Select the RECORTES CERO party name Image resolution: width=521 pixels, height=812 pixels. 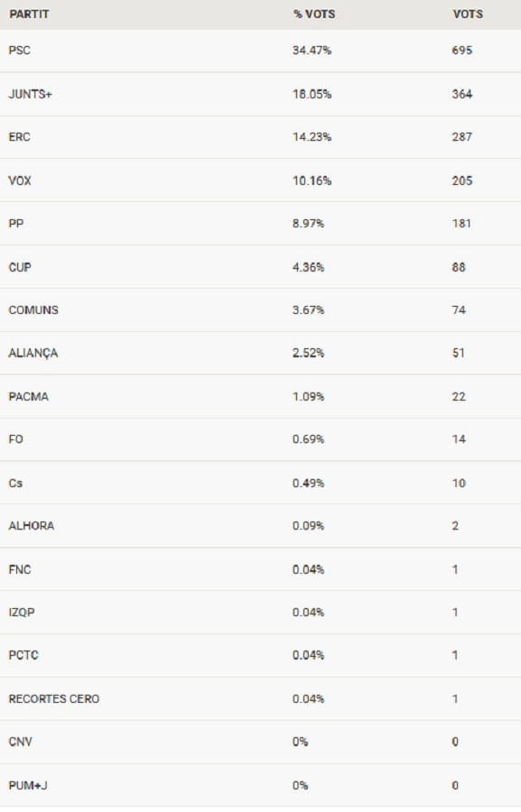[54, 699]
